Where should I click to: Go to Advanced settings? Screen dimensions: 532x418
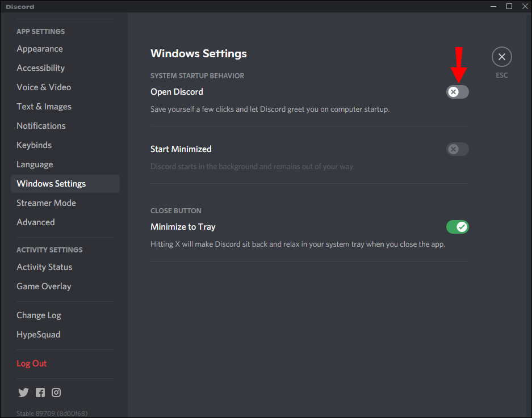coord(36,222)
